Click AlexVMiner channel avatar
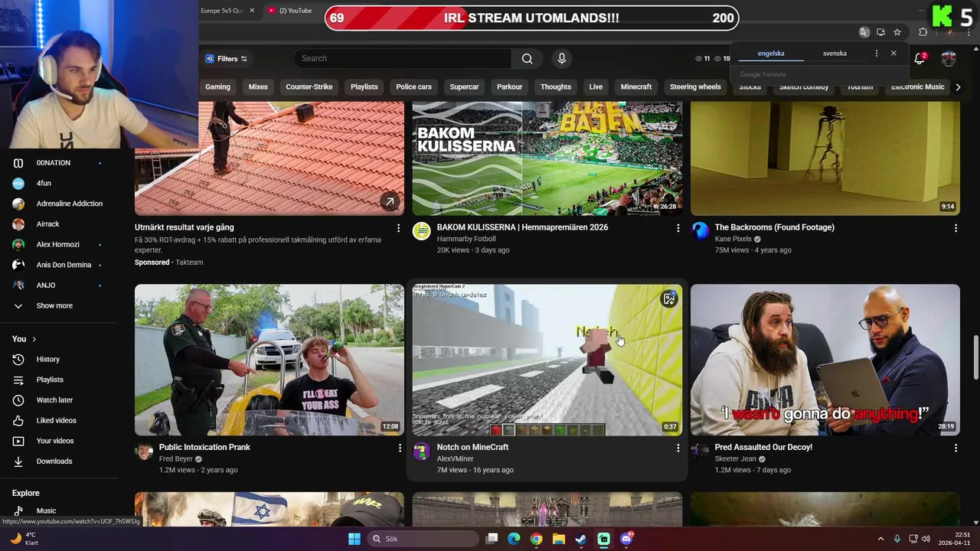The image size is (980, 551). pos(422,451)
